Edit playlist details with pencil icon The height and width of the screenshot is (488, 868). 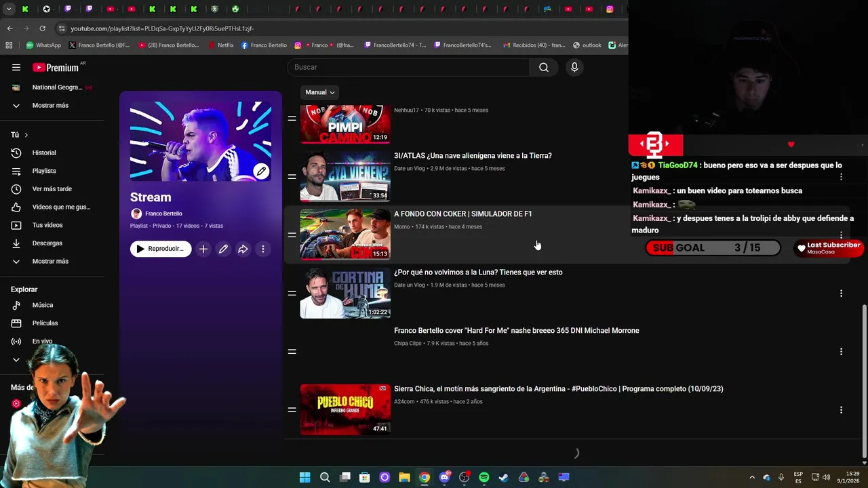(223, 249)
